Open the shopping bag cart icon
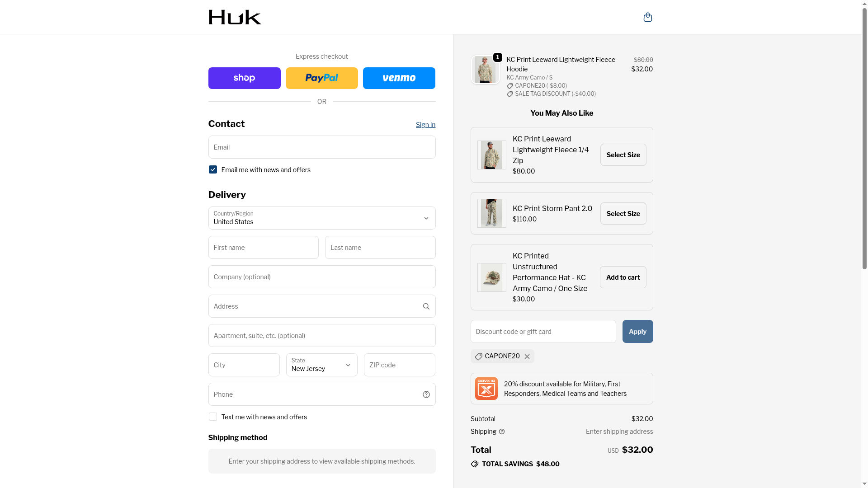868x488 pixels. 647,17
